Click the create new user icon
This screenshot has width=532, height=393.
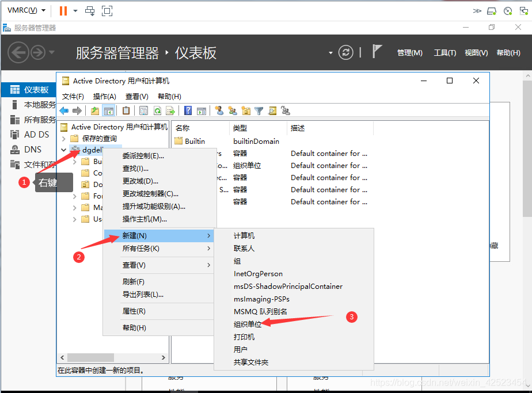point(219,111)
